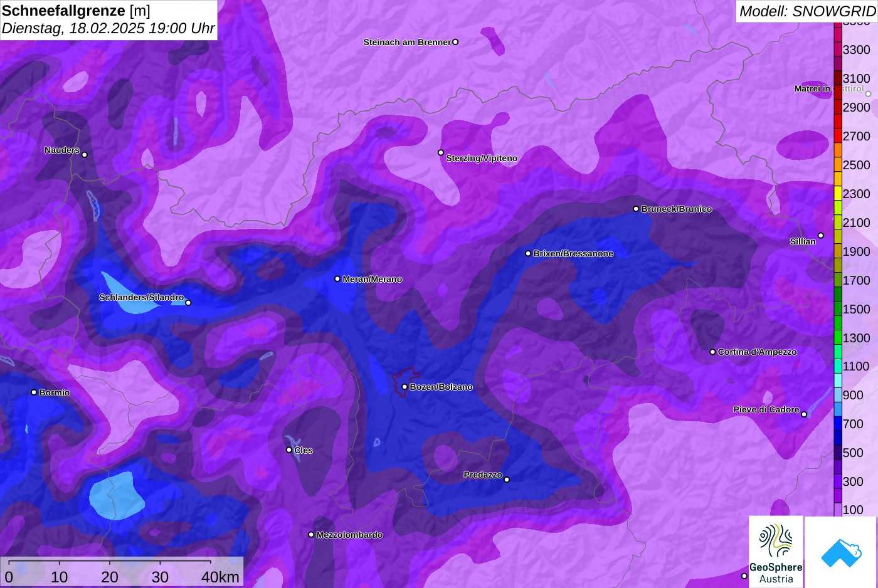Click the GeoSphere Austria logo
The height and width of the screenshot is (588, 878).
pyautogui.click(x=776, y=552)
